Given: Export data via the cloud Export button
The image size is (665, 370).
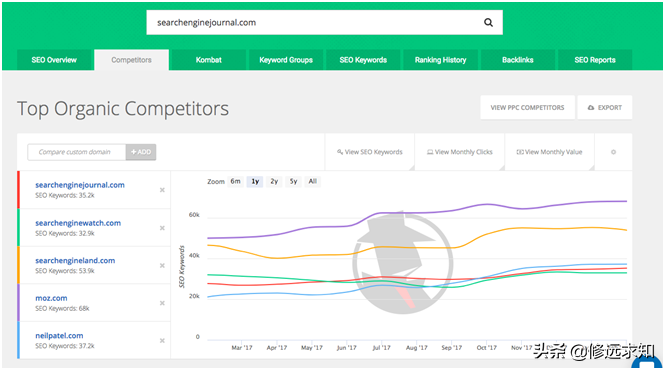Looking at the screenshot, I should 605,107.
